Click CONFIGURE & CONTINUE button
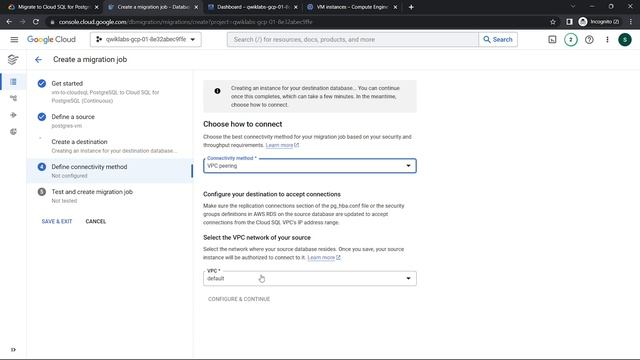This screenshot has width=640, height=360. click(x=239, y=299)
